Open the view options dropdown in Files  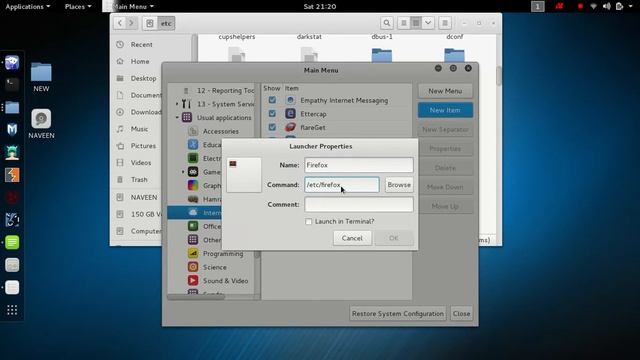pos(428,23)
